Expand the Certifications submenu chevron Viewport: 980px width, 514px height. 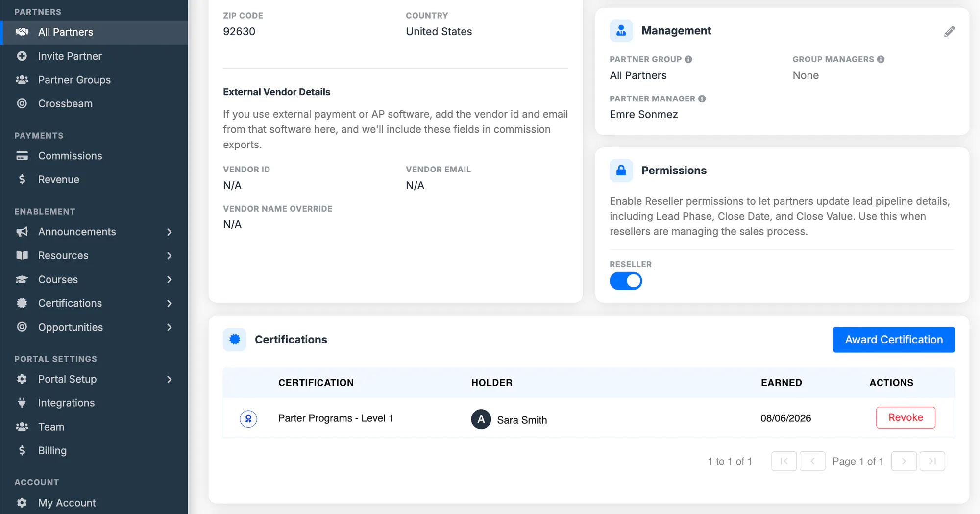[170, 303]
